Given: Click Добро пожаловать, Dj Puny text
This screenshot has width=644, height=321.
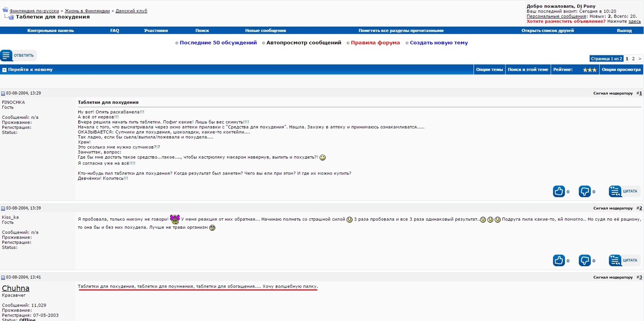Looking at the screenshot, I should point(561,6).
